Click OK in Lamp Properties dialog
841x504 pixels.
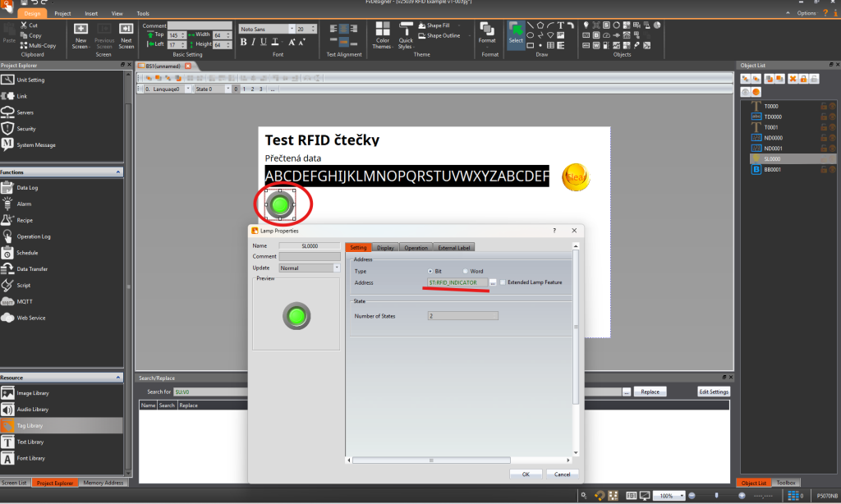click(x=526, y=474)
